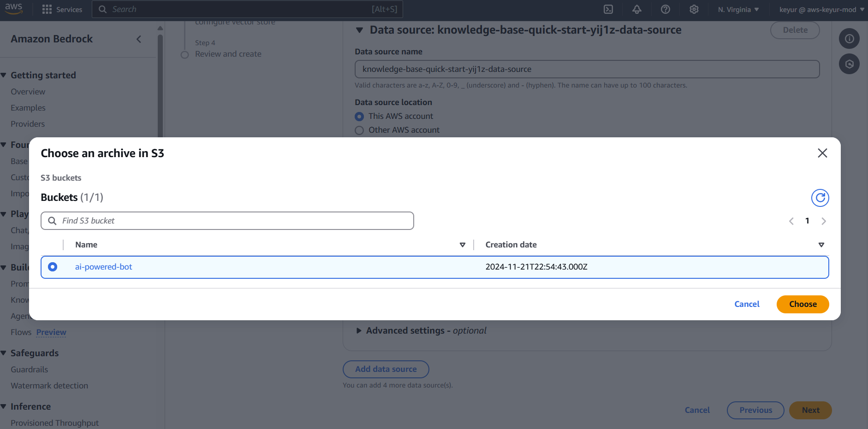Collapse the Getting started nav group

click(x=4, y=75)
